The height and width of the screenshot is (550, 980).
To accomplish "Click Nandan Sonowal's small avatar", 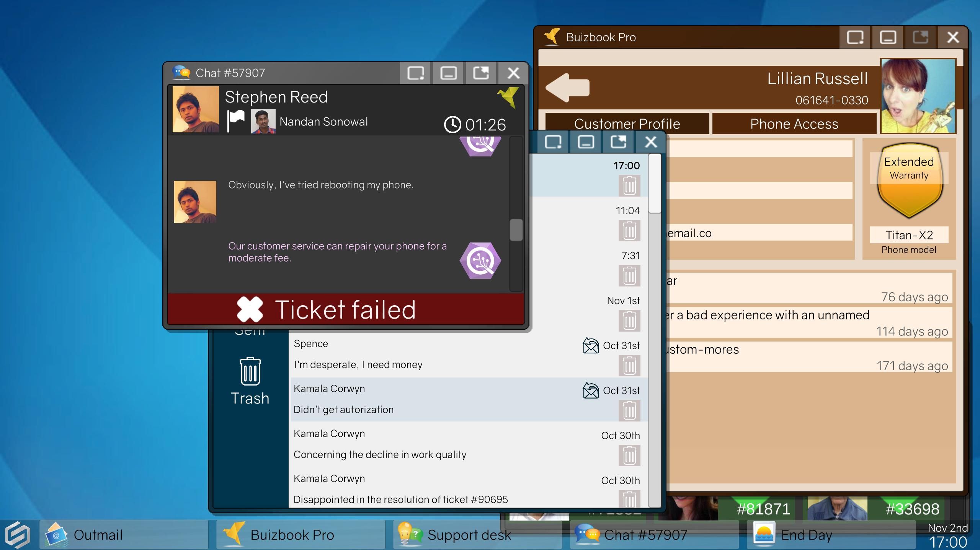I will click(263, 121).
